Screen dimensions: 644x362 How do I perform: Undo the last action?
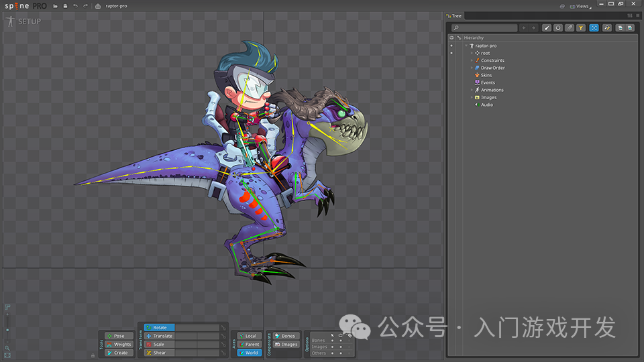(x=75, y=6)
